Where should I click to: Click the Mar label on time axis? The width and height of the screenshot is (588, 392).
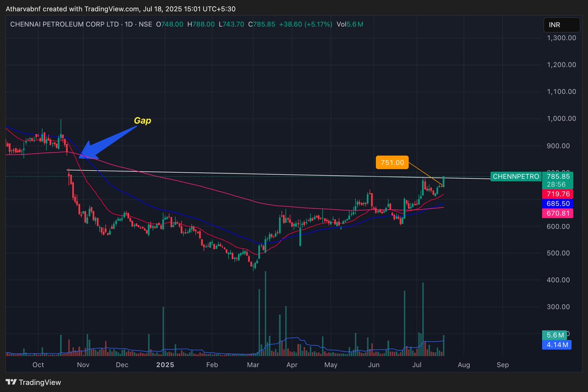click(x=253, y=365)
